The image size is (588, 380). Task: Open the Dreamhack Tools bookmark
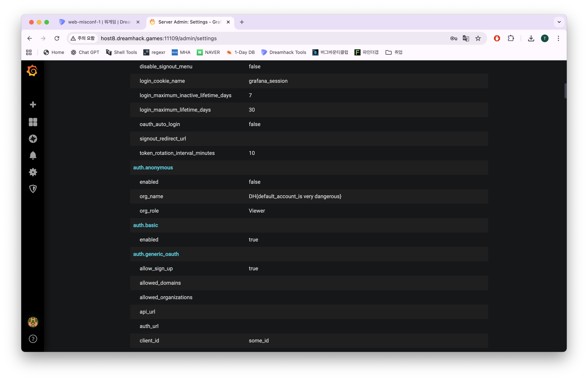pyautogui.click(x=284, y=52)
